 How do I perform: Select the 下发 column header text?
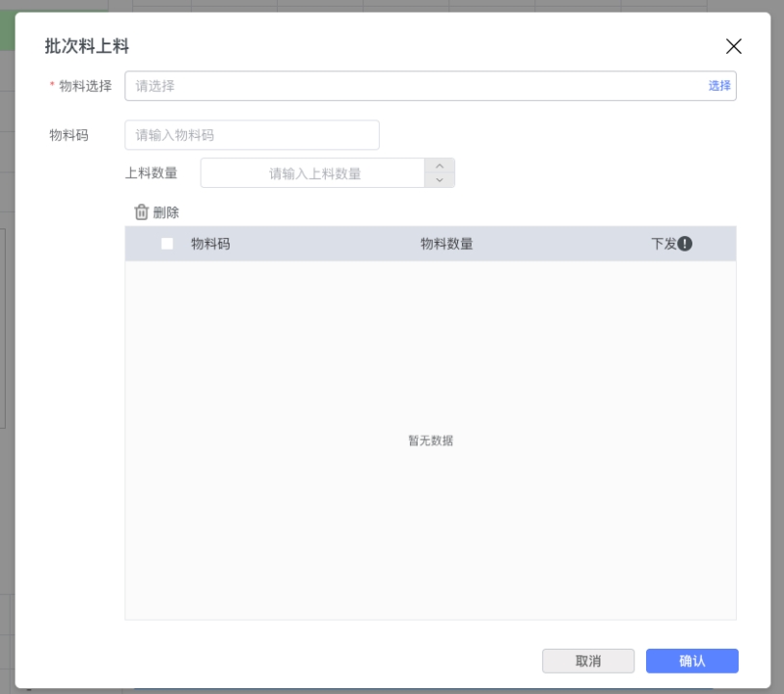pos(663,244)
